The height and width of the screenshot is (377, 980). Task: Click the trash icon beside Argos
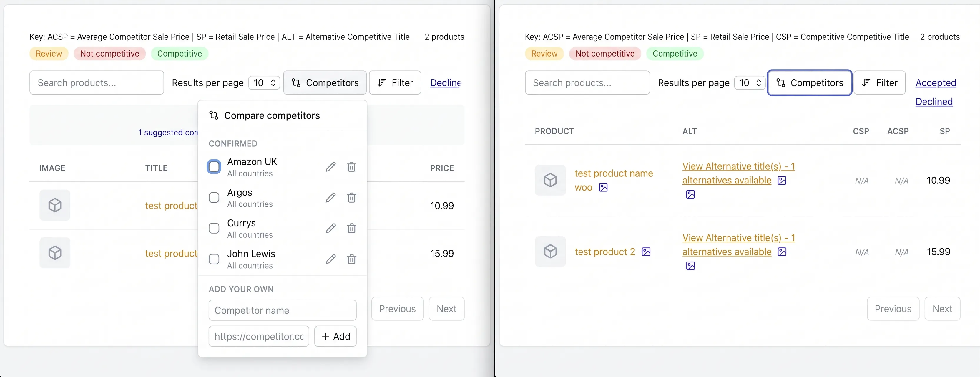(351, 198)
